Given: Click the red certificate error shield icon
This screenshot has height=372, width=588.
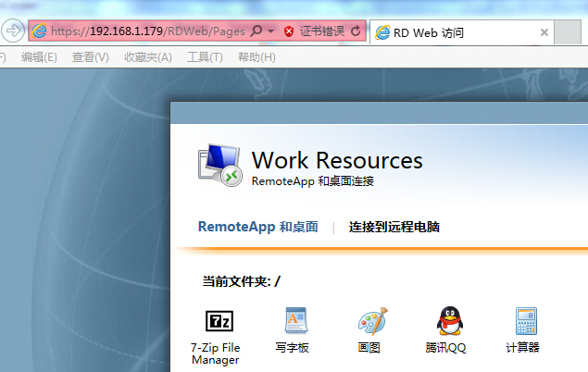Looking at the screenshot, I should [x=288, y=31].
